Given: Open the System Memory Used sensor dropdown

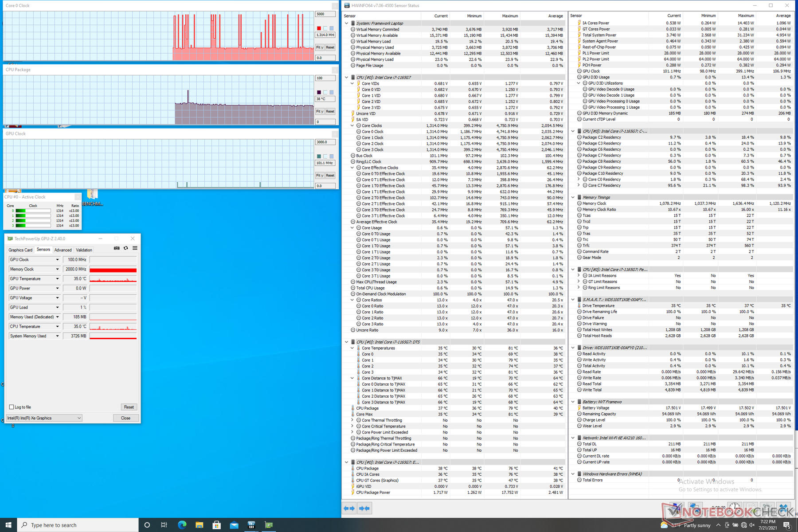Looking at the screenshot, I should 57,336.
